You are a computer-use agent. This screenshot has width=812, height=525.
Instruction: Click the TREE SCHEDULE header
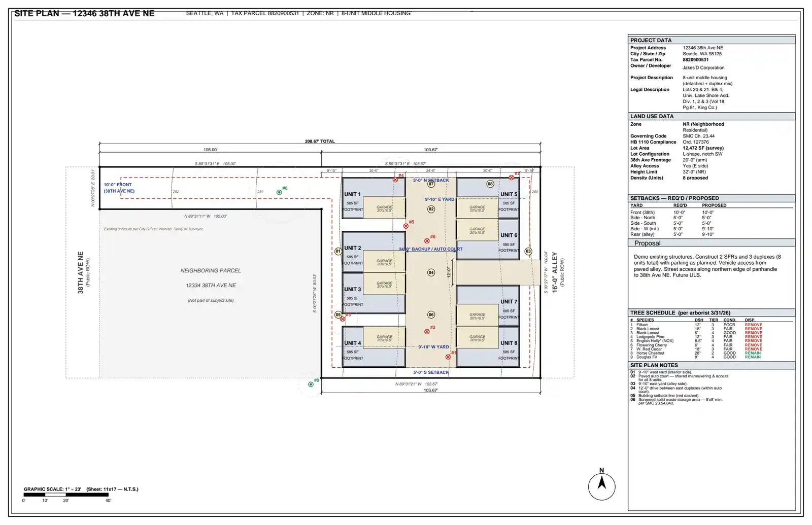(712, 313)
